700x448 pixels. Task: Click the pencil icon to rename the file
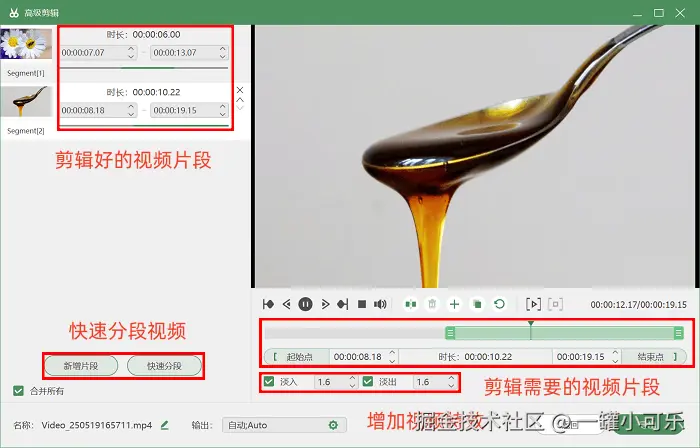pyautogui.click(x=165, y=425)
